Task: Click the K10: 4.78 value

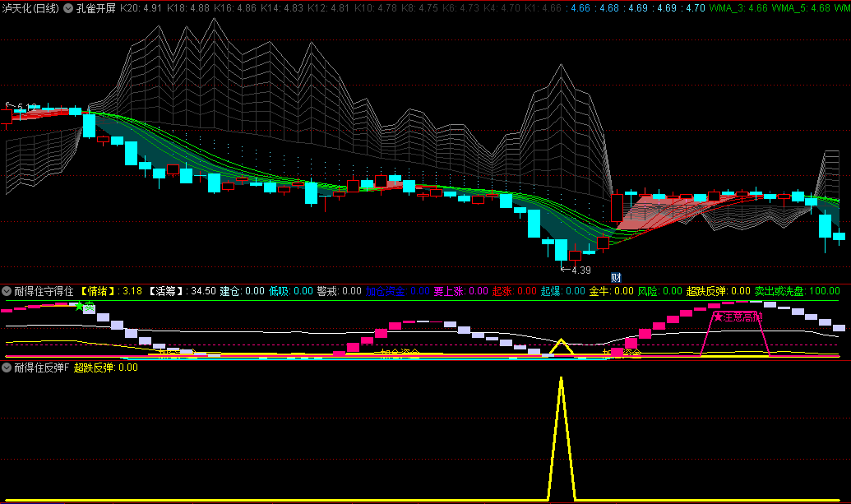Action: (375, 8)
